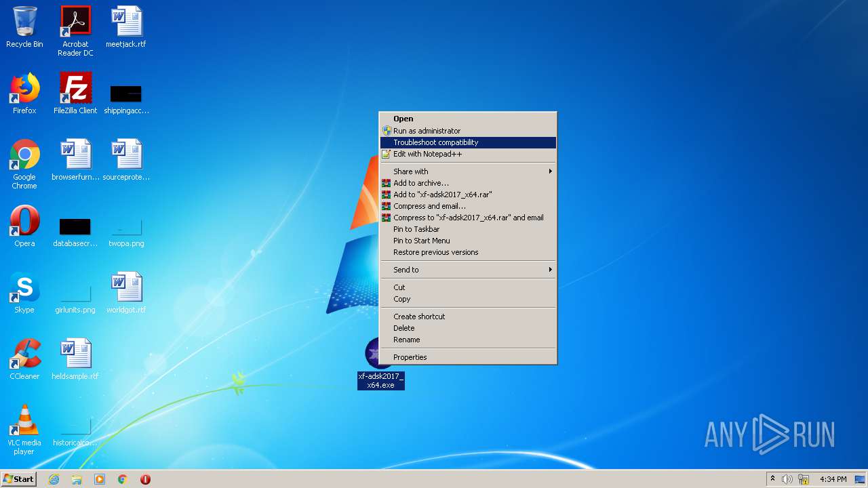Screen dimensions: 868x488
Task: Select the heldsample.rtf file icon
Action: (x=75, y=359)
